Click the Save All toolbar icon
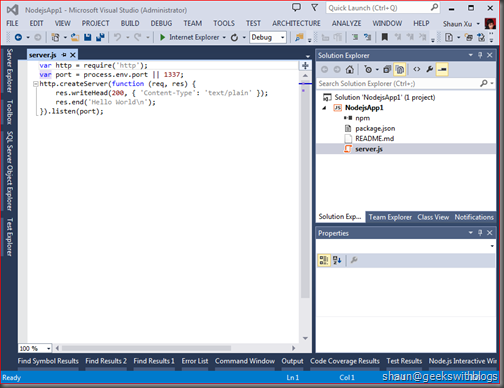The height and width of the screenshot is (388, 504). [x=100, y=37]
